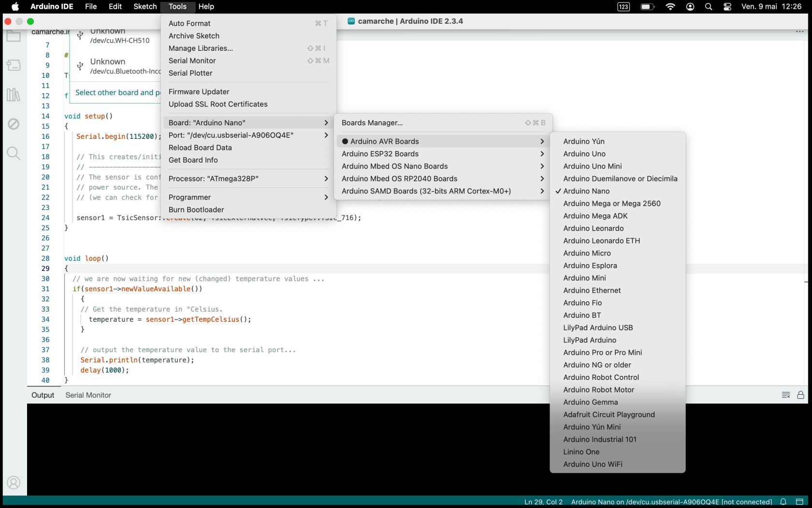Click the clear output lines icon
Image resolution: width=812 pixels, height=508 pixels.
[x=786, y=395]
